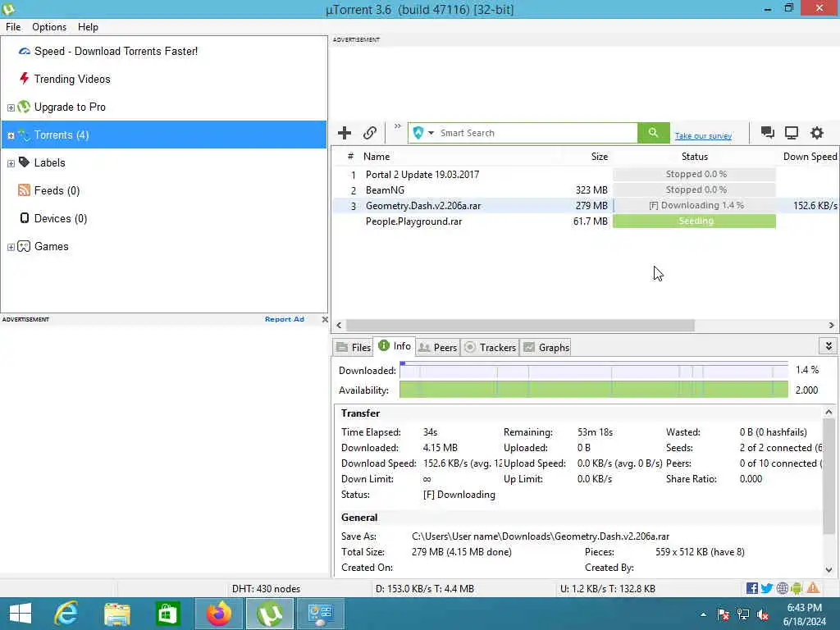Open Firefox from the taskbar
The image size is (840, 630).
point(219,614)
